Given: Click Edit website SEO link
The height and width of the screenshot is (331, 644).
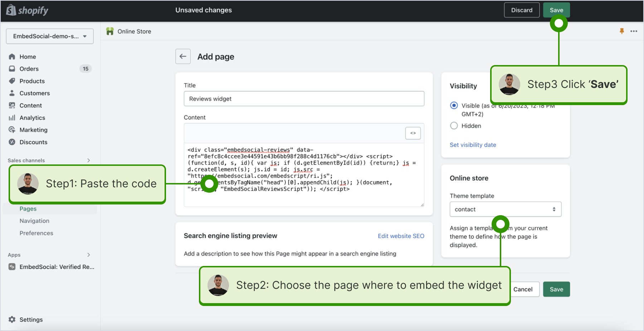Looking at the screenshot, I should (401, 236).
